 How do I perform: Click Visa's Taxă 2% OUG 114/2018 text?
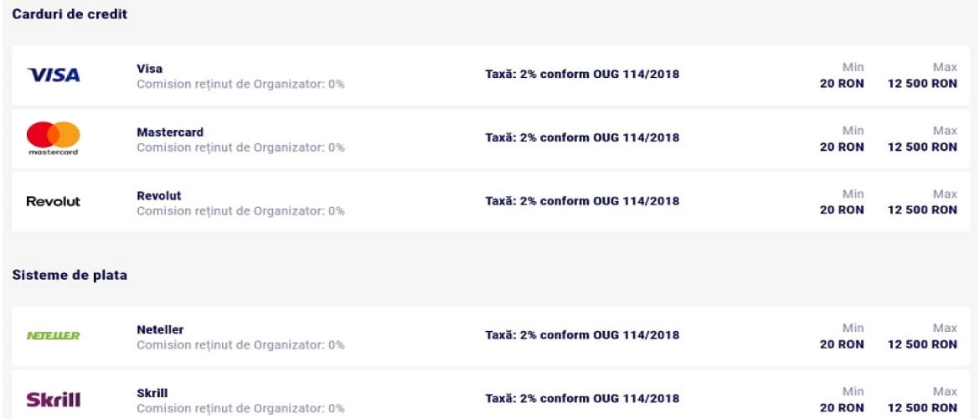pos(582,75)
